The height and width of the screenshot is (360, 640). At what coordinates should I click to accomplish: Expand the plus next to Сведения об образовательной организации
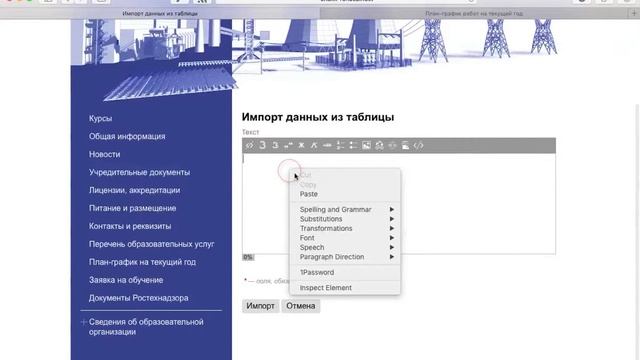[x=84, y=322]
